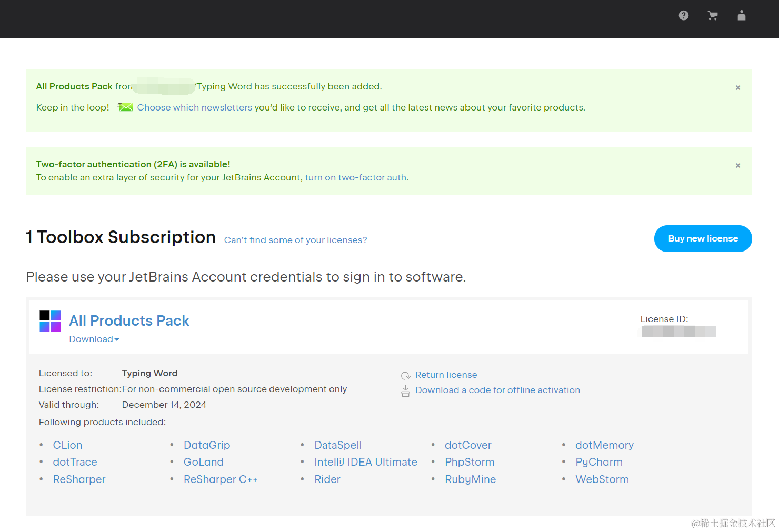Click the blurred License ID value

click(x=678, y=332)
